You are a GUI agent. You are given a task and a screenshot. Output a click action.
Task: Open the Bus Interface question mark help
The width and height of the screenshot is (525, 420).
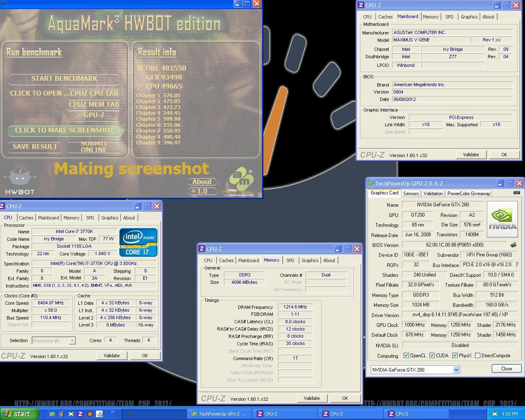tap(516, 265)
